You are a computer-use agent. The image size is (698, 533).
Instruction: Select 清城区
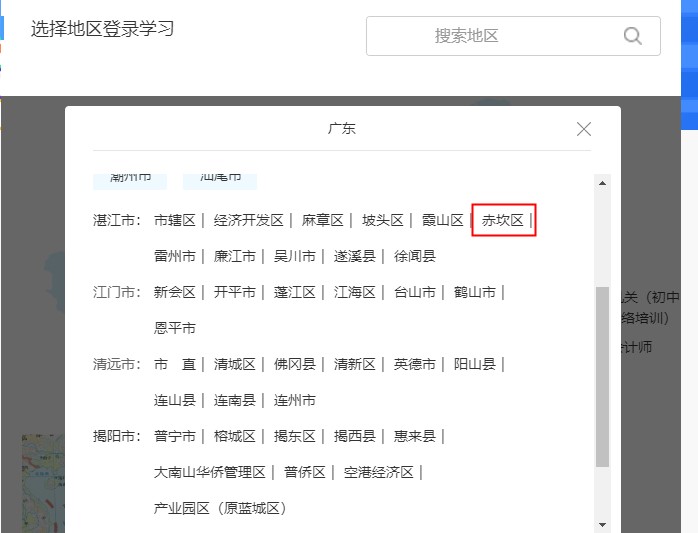pyautogui.click(x=235, y=364)
